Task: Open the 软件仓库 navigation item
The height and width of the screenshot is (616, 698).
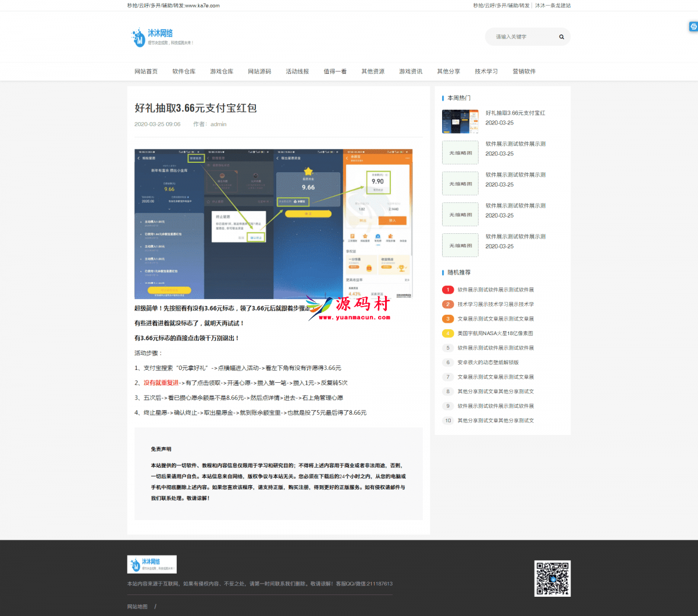Action: [x=184, y=72]
